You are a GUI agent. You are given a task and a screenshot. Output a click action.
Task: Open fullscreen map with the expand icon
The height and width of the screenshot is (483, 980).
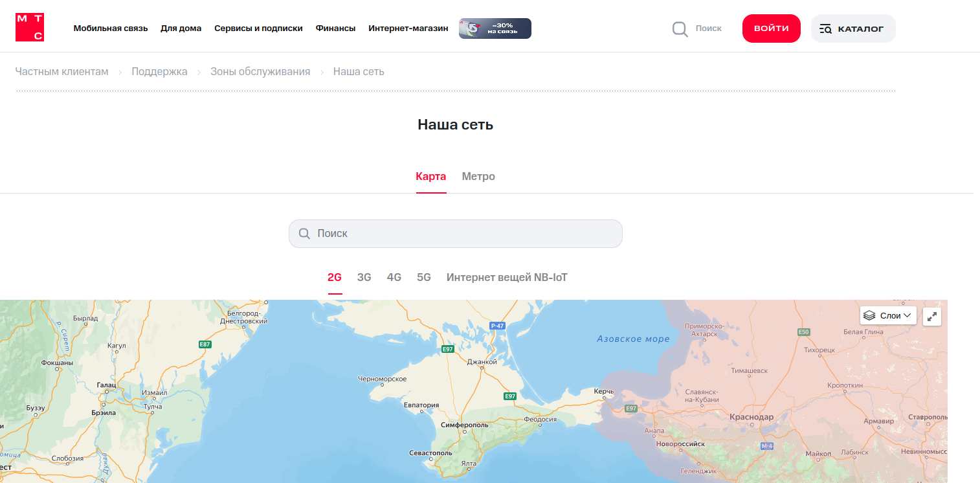tap(931, 316)
